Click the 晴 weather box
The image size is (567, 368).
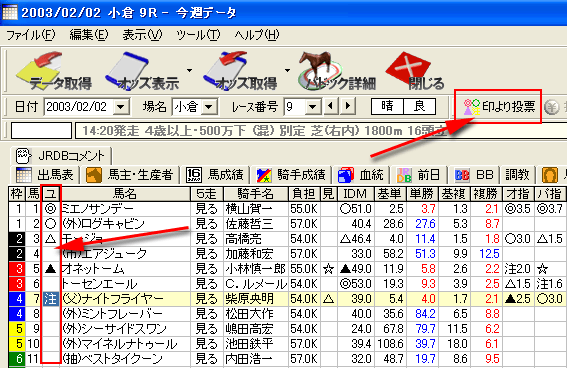coord(387,106)
